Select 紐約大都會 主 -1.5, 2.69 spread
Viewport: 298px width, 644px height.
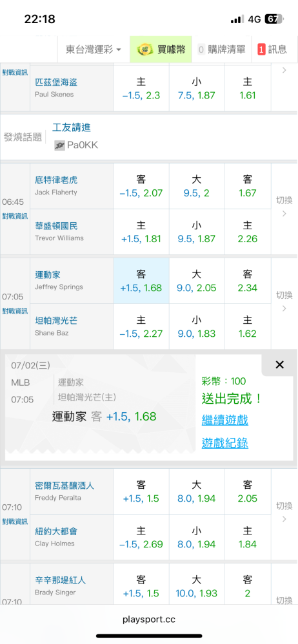(141, 537)
